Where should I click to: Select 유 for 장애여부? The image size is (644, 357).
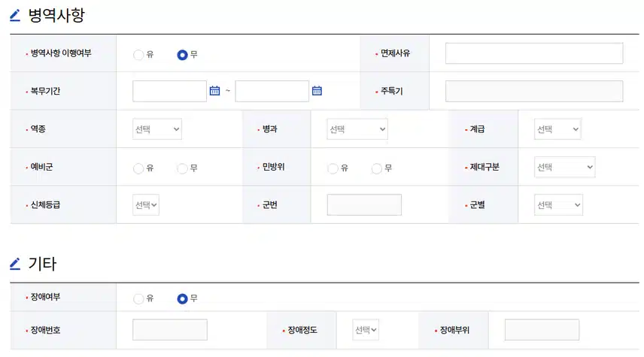[138, 298]
